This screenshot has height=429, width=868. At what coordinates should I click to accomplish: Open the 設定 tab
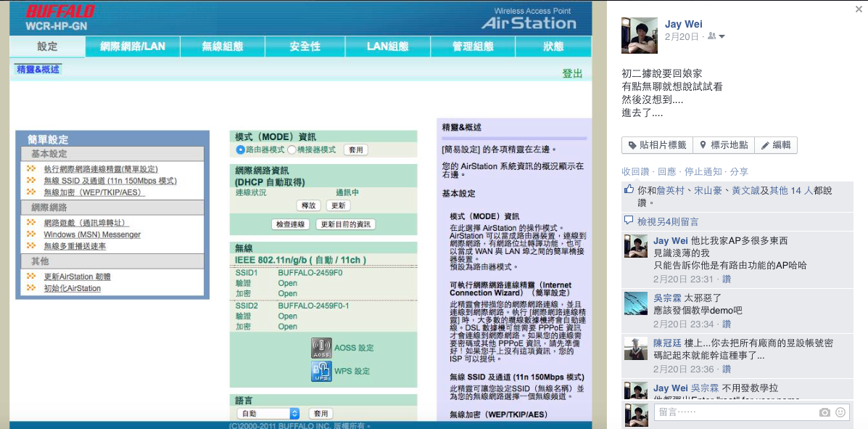[48, 46]
